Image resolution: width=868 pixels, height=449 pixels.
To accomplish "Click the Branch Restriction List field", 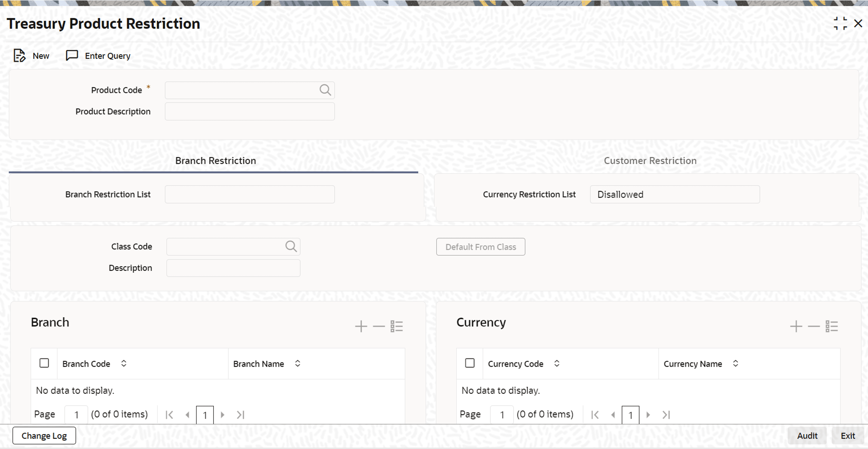I will coord(249,194).
